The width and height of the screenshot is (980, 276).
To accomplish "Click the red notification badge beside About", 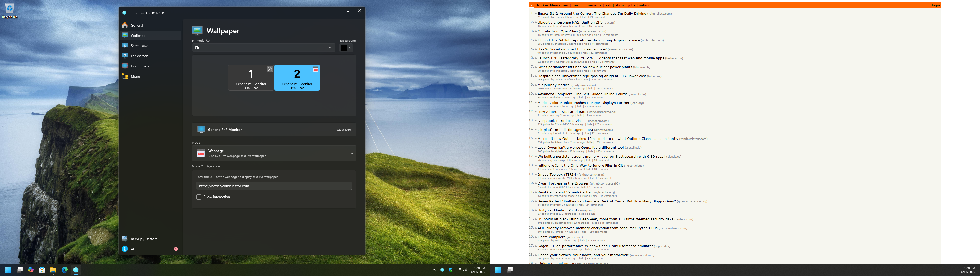I will [x=176, y=249].
